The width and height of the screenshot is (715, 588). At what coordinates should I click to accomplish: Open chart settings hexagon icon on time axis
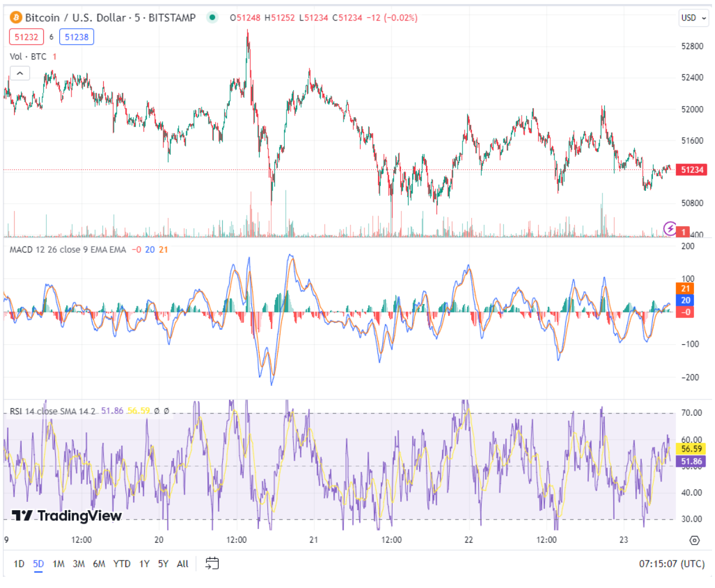[694, 540]
